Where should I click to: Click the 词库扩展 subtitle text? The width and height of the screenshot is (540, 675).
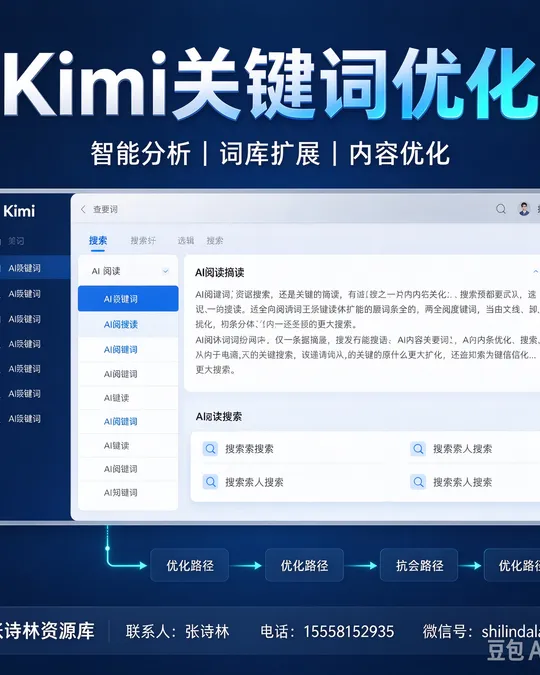270,154
